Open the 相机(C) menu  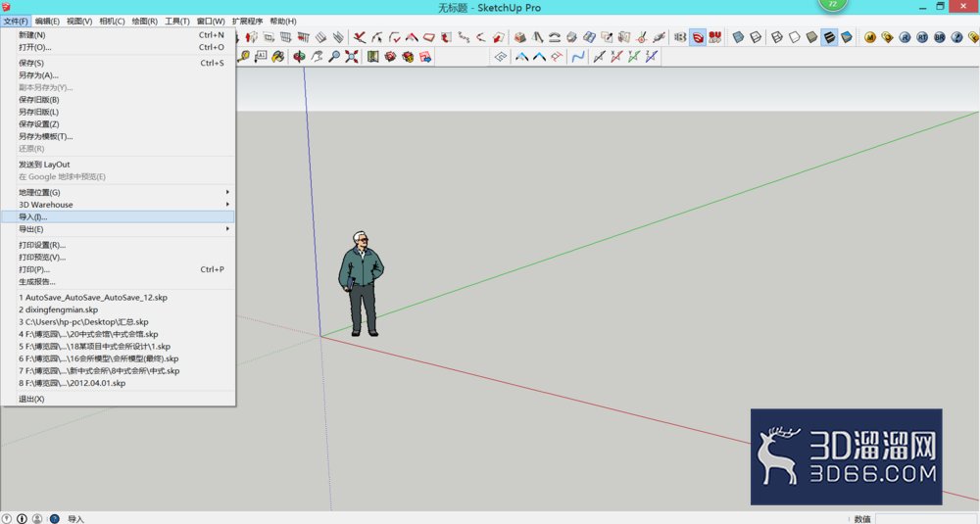pos(112,22)
